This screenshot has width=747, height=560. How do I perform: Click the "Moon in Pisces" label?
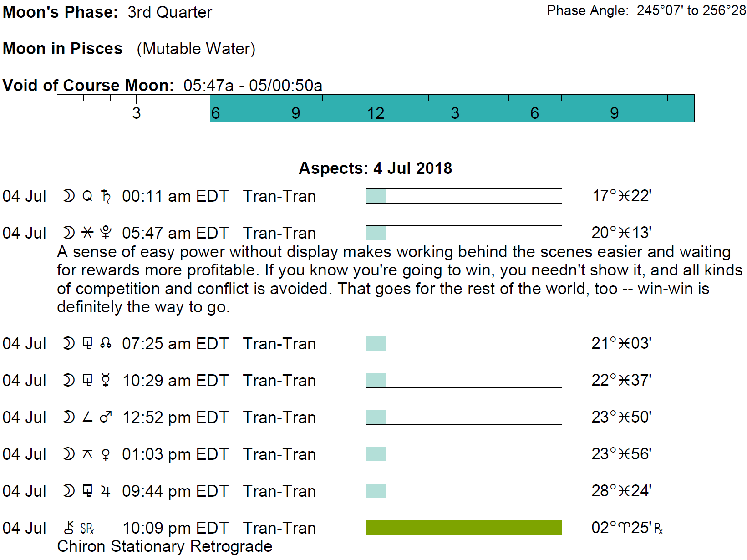pos(62,49)
